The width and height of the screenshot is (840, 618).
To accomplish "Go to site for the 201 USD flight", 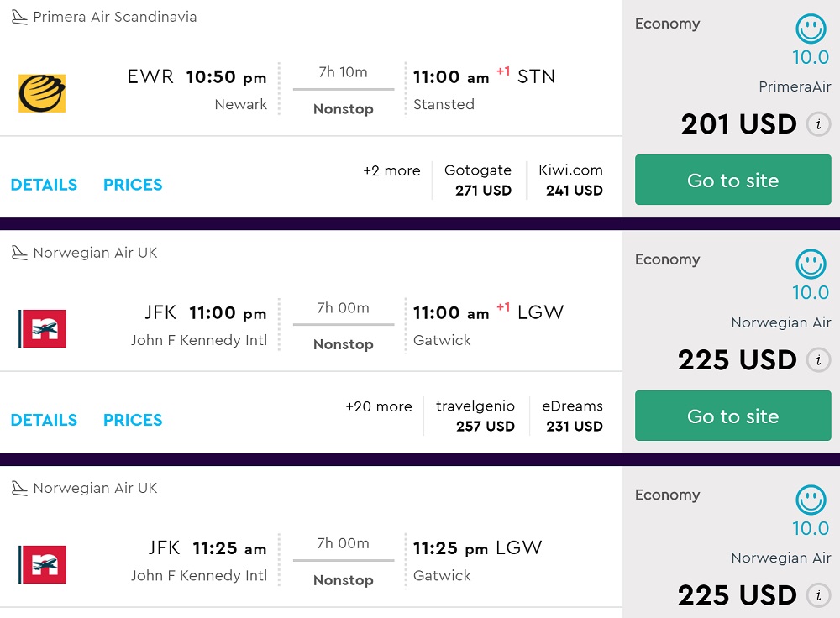I will click(x=732, y=180).
